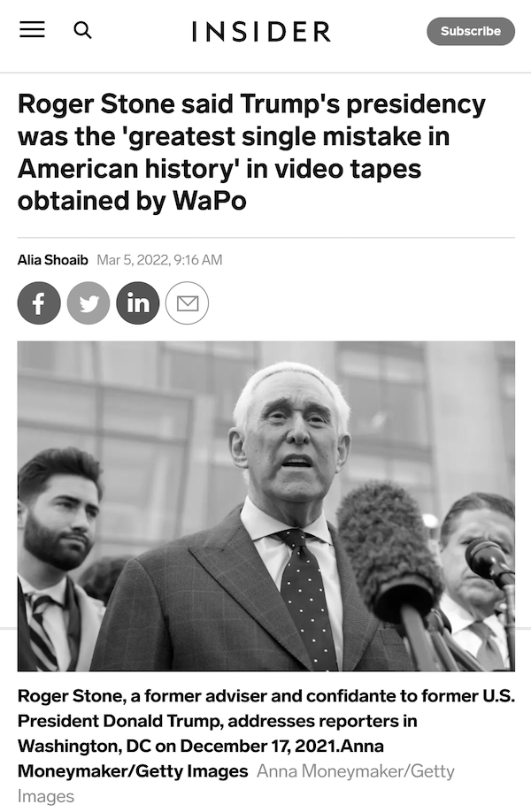Viewport: 531px width, 812px height.
Task: Share the article via email icon
Action: [187, 303]
